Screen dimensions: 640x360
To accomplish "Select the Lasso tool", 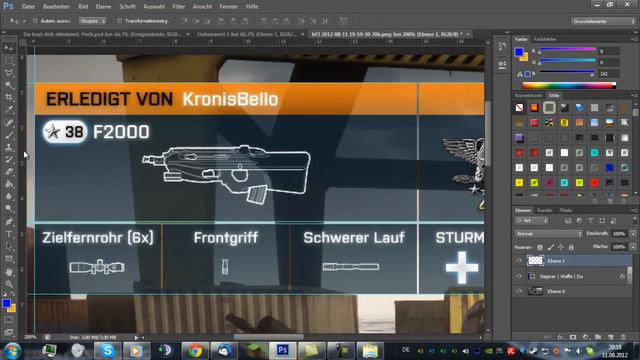I will pos(9,73).
